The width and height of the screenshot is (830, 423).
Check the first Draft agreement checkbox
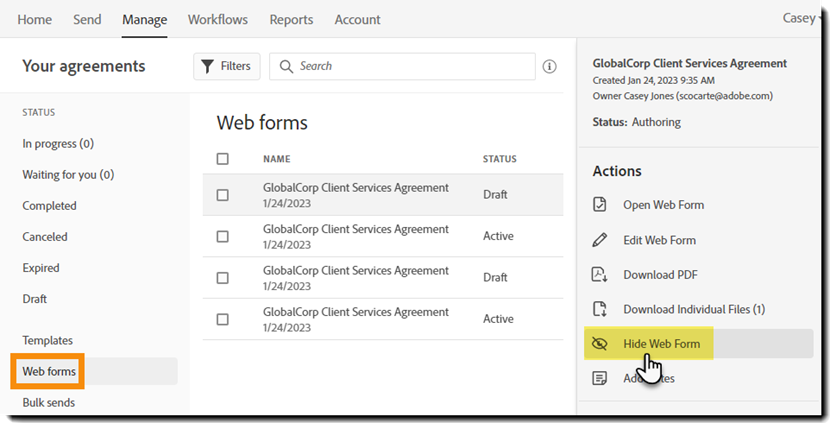[x=222, y=195]
